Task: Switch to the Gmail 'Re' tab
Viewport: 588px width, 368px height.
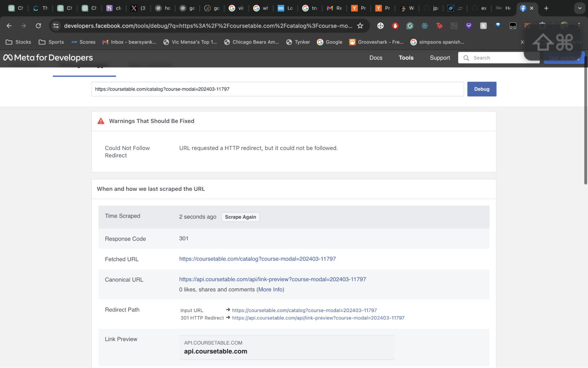Action: (335, 8)
